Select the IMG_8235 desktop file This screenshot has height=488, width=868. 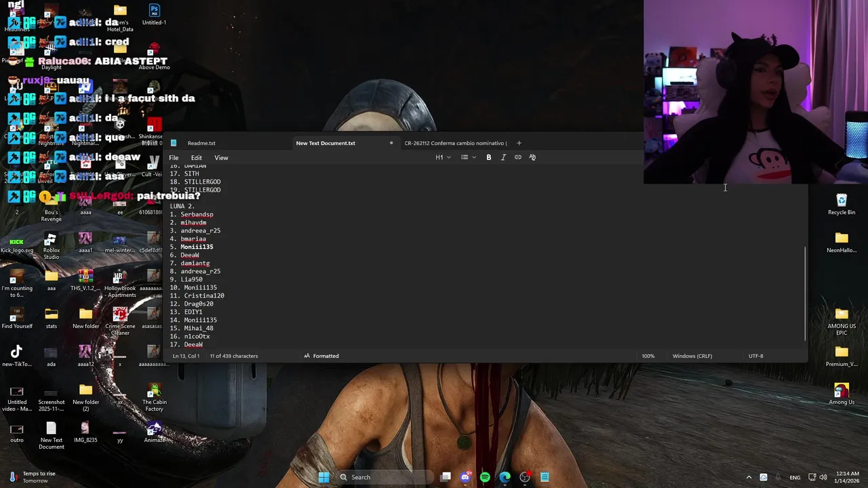pos(85,432)
